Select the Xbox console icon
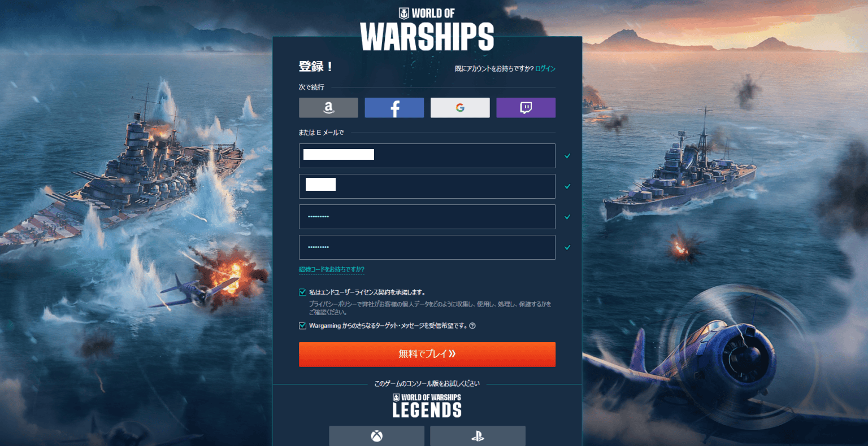This screenshot has width=868, height=446. tap(376, 436)
